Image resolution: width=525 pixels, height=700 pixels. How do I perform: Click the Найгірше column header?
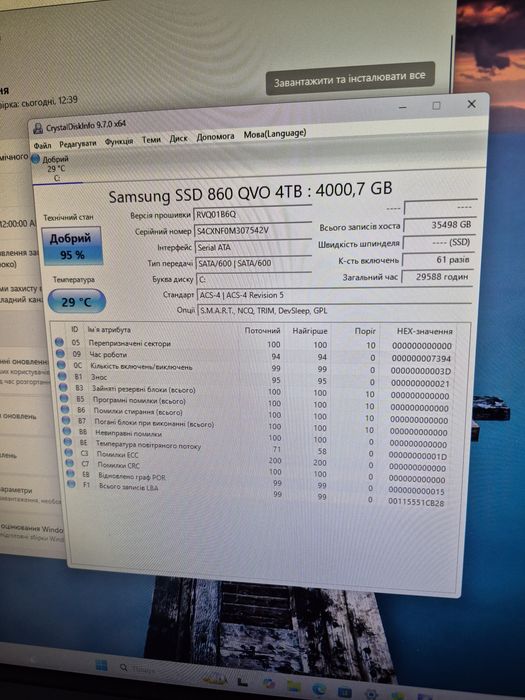tap(310, 331)
